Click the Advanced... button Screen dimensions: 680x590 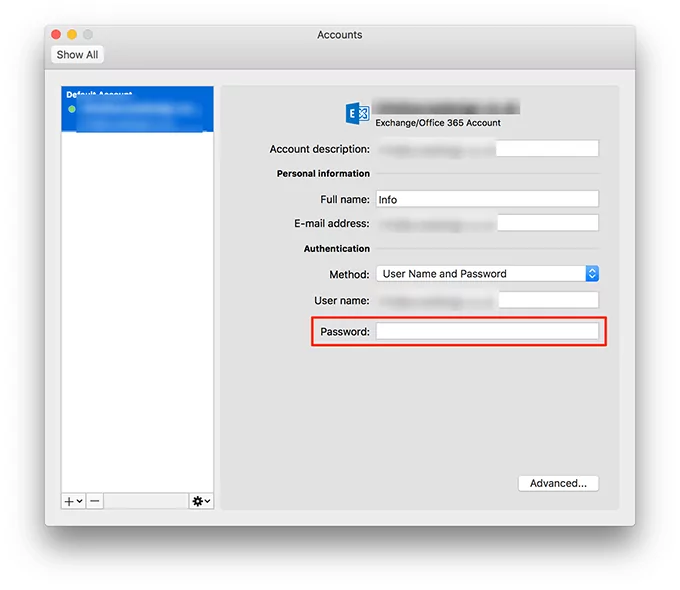pyautogui.click(x=558, y=483)
